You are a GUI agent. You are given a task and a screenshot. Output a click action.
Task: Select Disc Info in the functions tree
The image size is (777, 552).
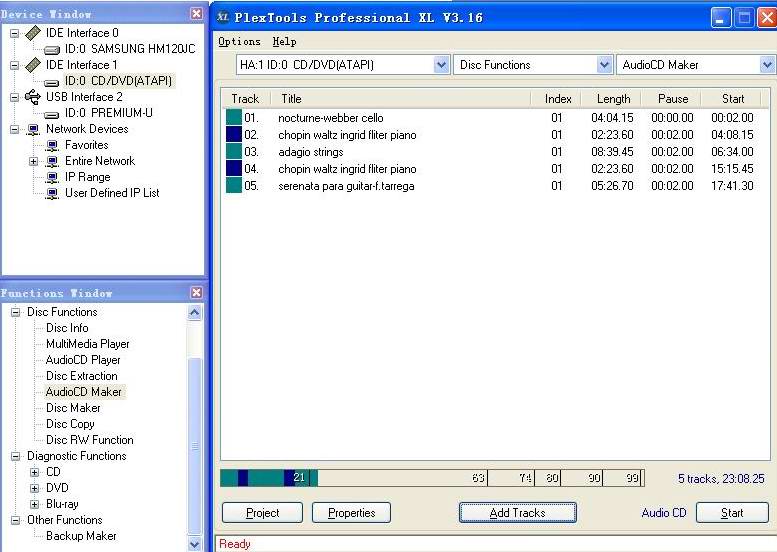tap(67, 328)
